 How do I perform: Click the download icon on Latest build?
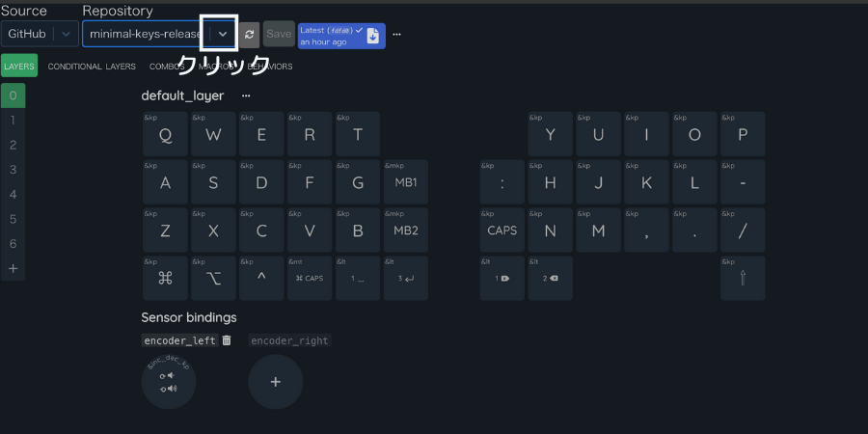(373, 36)
